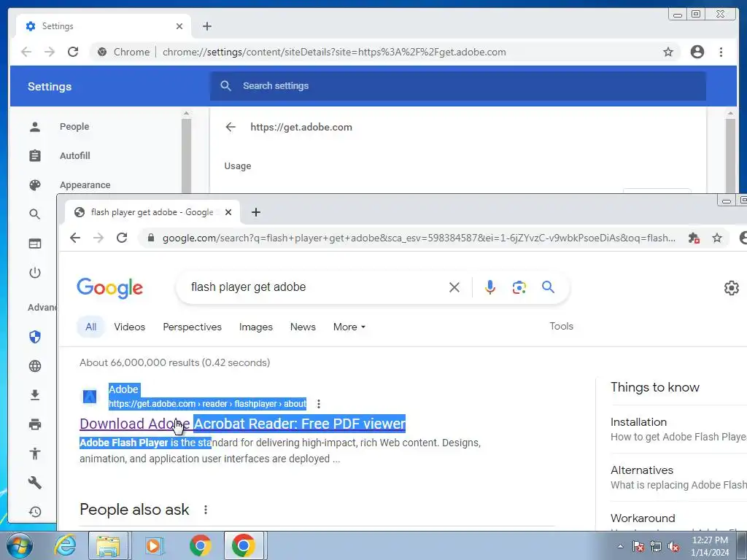Open Google Lens image search icon
This screenshot has height=560, width=747.
click(x=519, y=287)
